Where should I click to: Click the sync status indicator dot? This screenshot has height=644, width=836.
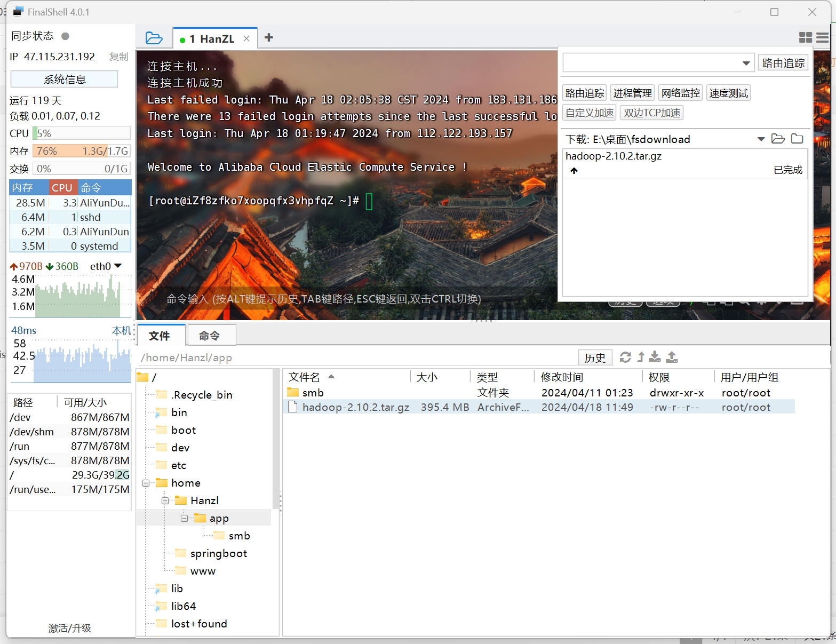click(65, 36)
